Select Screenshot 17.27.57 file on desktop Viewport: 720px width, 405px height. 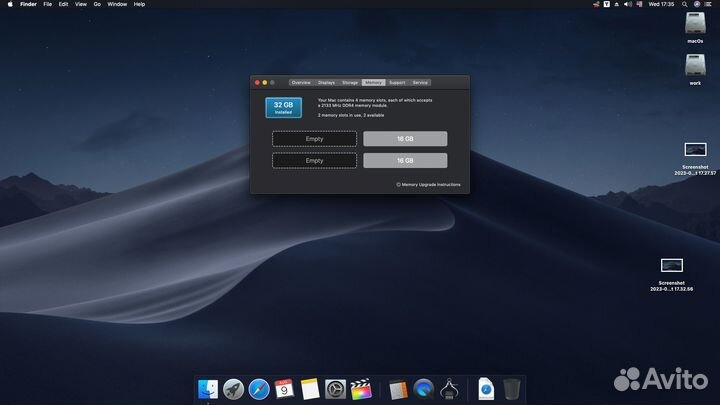(x=695, y=158)
